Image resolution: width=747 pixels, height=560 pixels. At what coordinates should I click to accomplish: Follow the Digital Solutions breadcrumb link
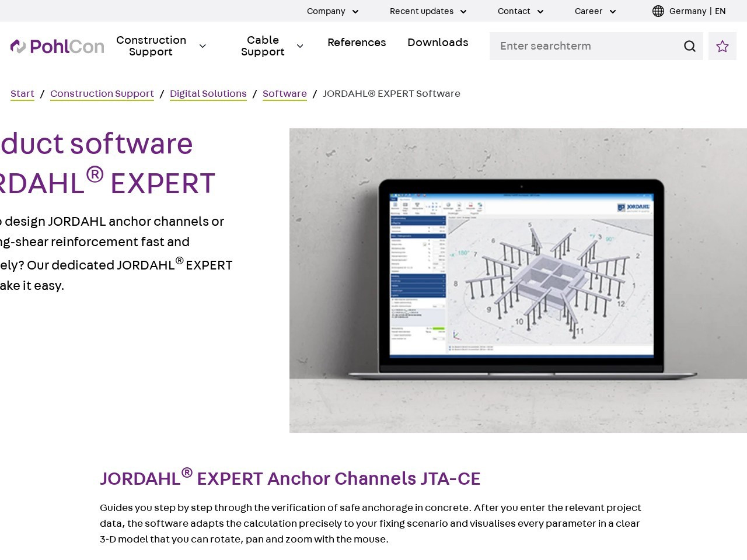208,94
